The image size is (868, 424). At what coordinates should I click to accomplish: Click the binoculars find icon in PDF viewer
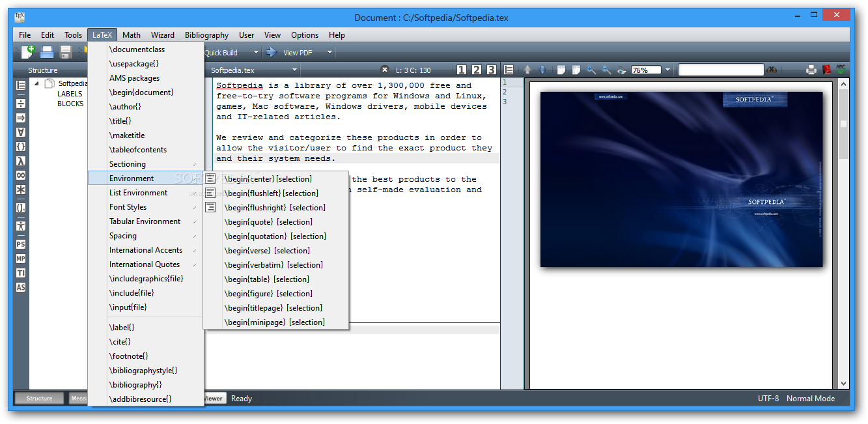tap(772, 70)
